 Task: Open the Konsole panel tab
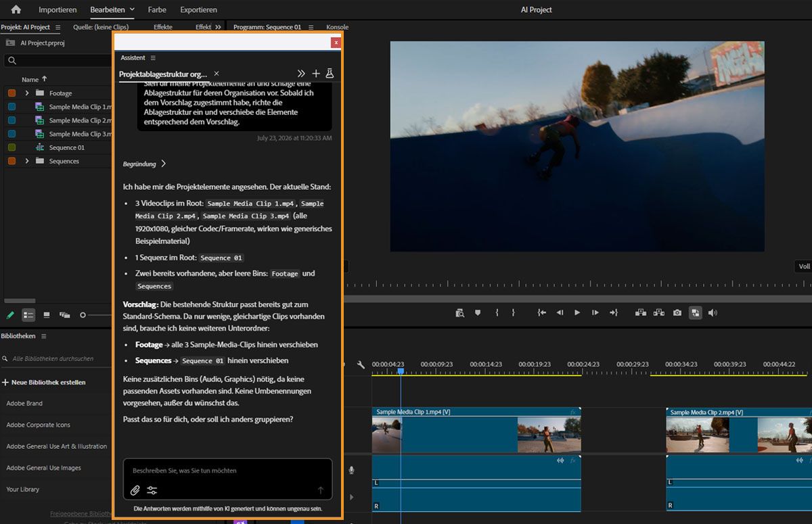337,27
